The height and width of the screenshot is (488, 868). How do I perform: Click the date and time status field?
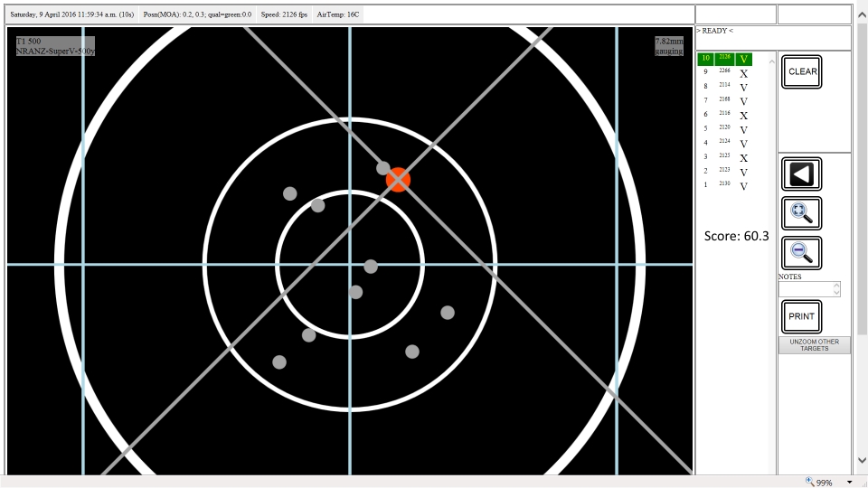[x=72, y=15]
